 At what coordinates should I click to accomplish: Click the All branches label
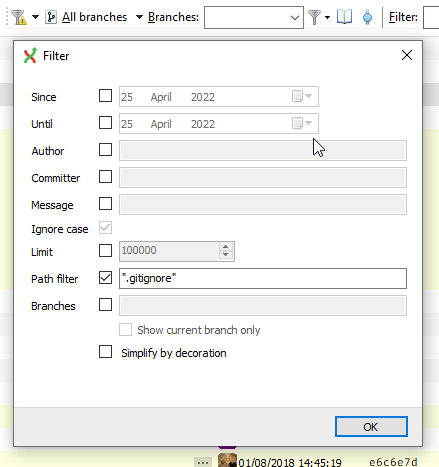point(94,17)
